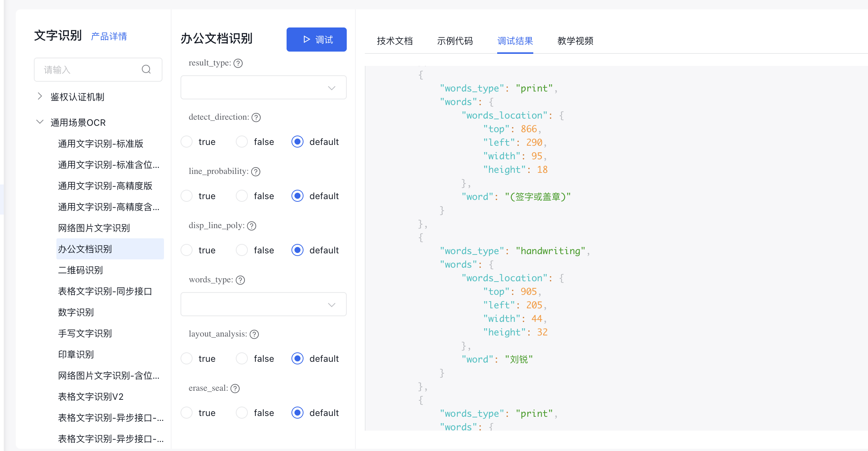Select true for detect_direction
This screenshot has width=868, height=451.
pyautogui.click(x=187, y=142)
